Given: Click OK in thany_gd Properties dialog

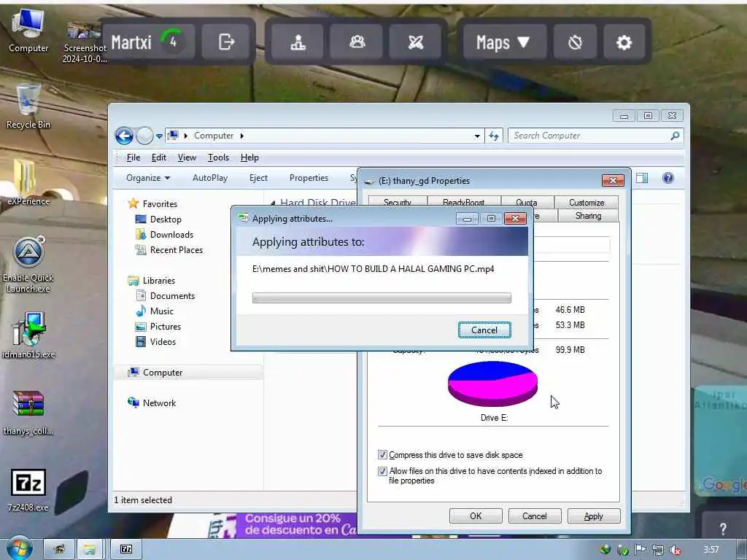Looking at the screenshot, I should coord(476,516).
